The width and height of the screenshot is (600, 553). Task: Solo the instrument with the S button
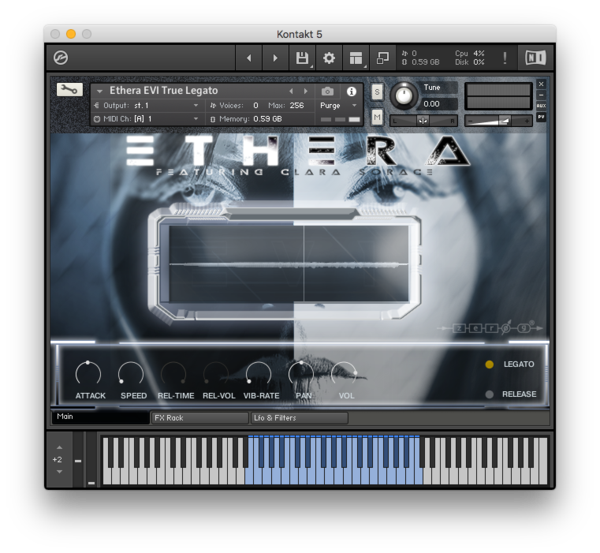point(377,92)
